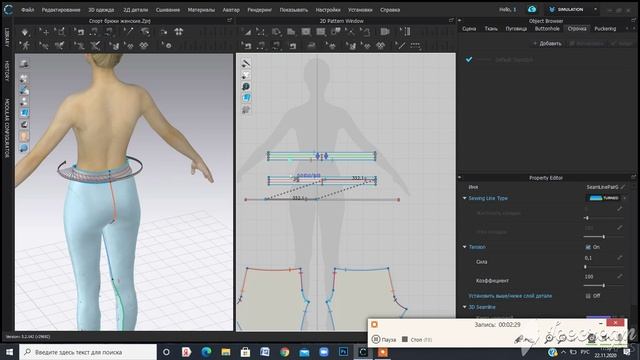Click the greyed fold angle slider handle
The image size is (640, 360).
click(604, 237)
